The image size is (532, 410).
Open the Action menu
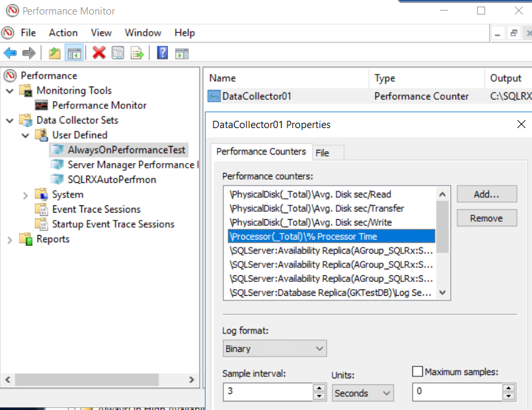[63, 33]
